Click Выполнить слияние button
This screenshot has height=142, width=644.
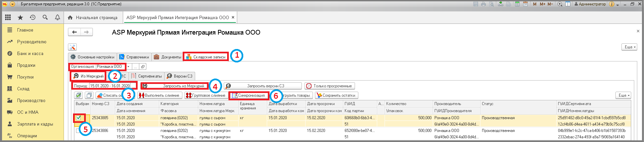coord(160,95)
